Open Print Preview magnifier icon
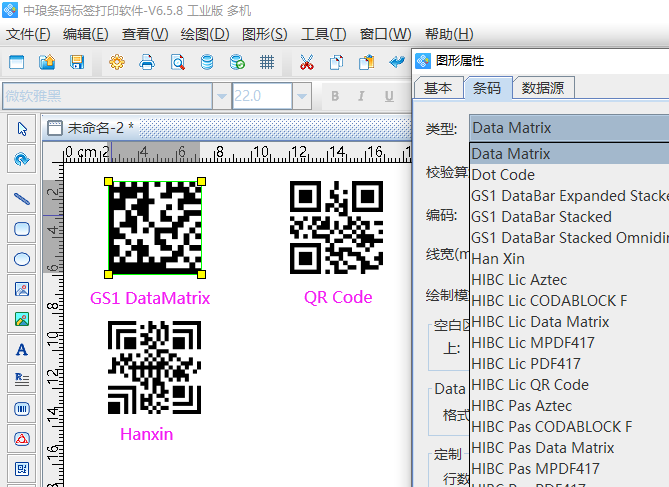Image resolution: width=669 pixels, height=487 pixels. point(177,63)
